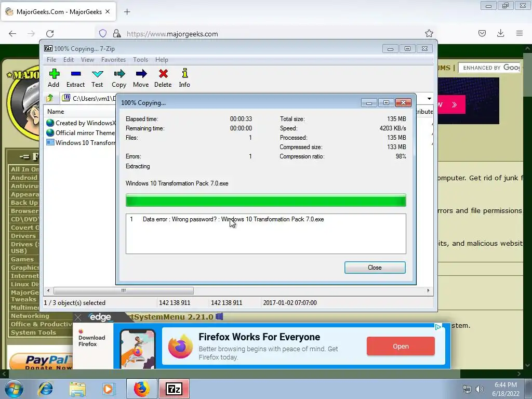
Task: Click the Copy toolbar icon
Action: click(x=119, y=78)
